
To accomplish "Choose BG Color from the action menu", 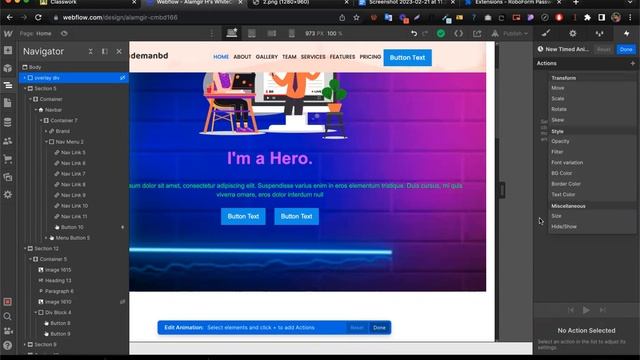I will tap(593, 173).
